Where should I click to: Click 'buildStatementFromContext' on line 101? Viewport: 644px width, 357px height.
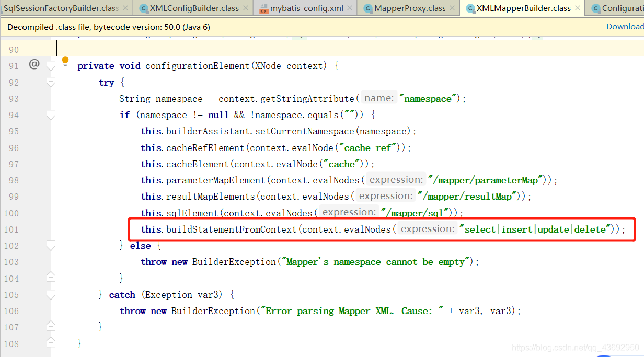click(x=232, y=229)
